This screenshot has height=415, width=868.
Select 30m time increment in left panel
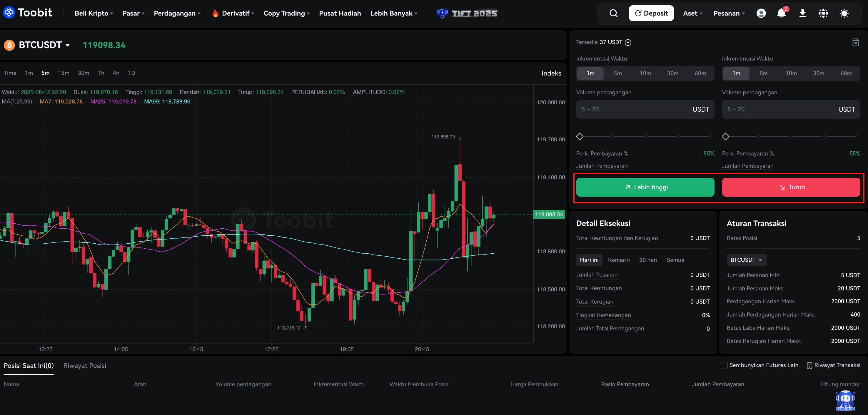coord(672,73)
